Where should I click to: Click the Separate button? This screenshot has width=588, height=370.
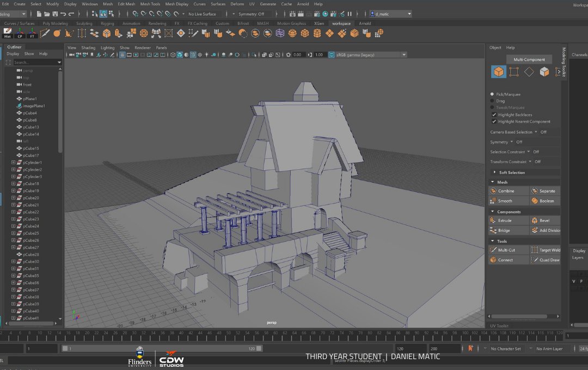click(x=545, y=191)
